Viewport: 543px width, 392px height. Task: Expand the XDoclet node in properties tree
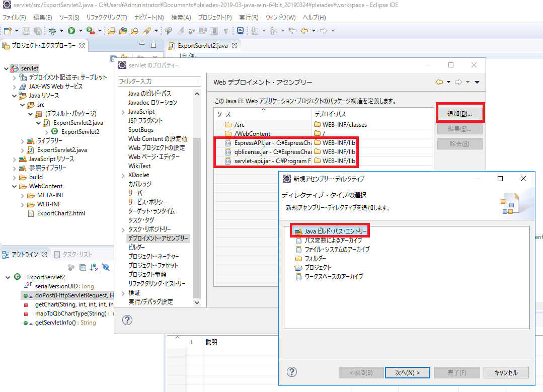(x=123, y=175)
